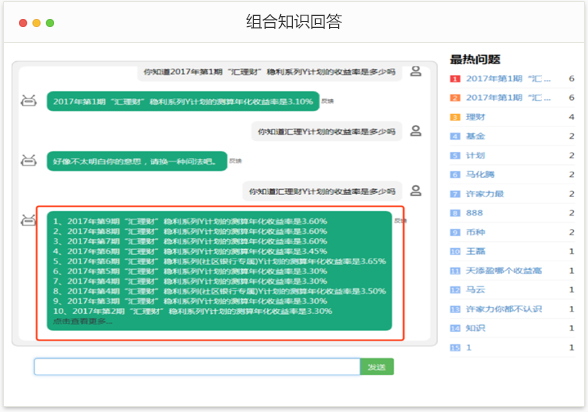The width and height of the screenshot is (588, 412).
Task: Click list line 6 about 2017年第5期
Action: [x=190, y=271]
